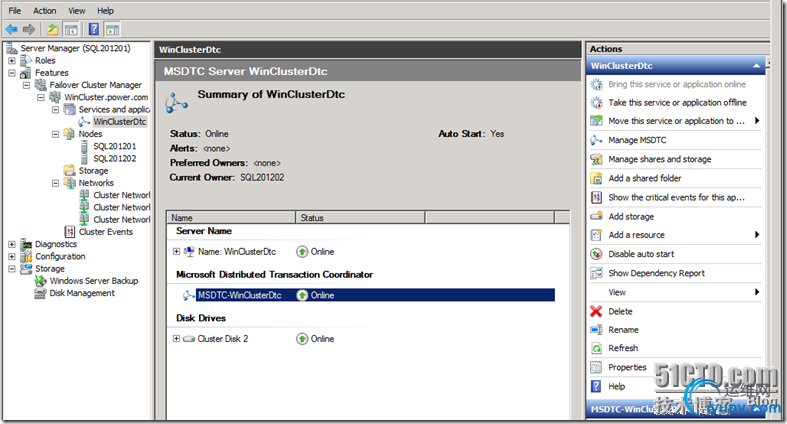The width and height of the screenshot is (787, 424).
Task: Click the Cluster Events tree icon
Action: pos(70,232)
